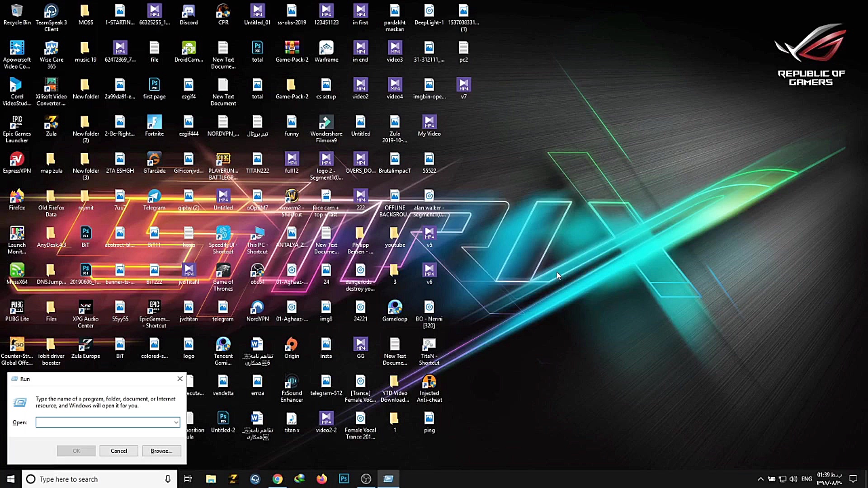Open the Windows Start menu

(x=11, y=479)
